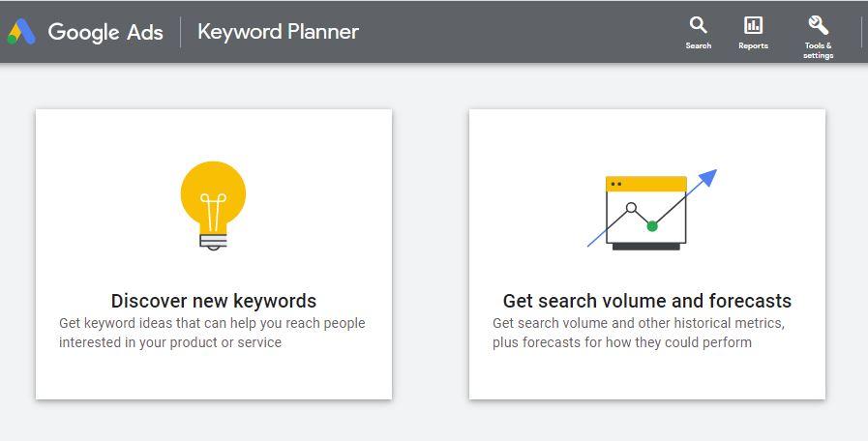This screenshot has height=441, width=868.
Task: Select Tools & settings label text
Action: tap(819, 50)
